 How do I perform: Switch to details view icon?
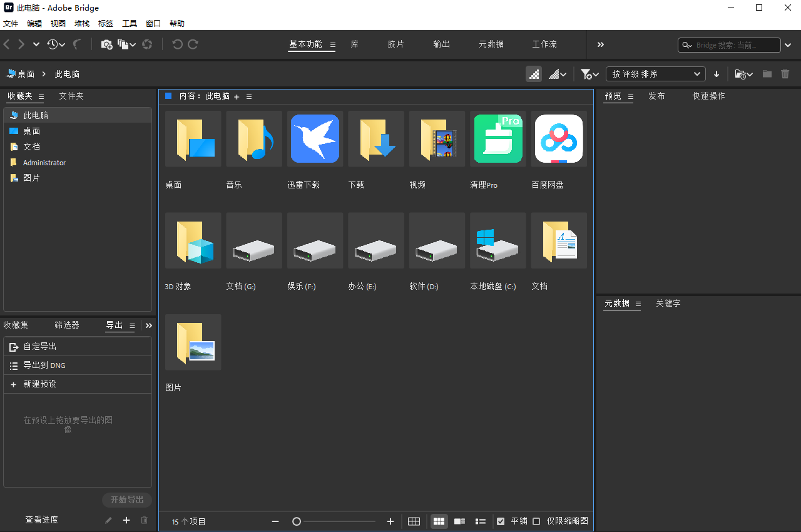coord(459,521)
